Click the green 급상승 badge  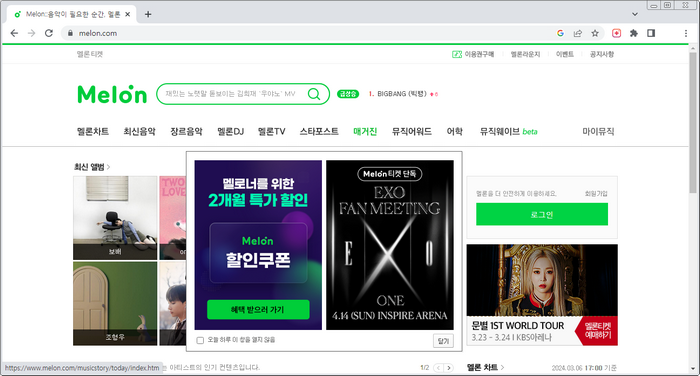348,94
